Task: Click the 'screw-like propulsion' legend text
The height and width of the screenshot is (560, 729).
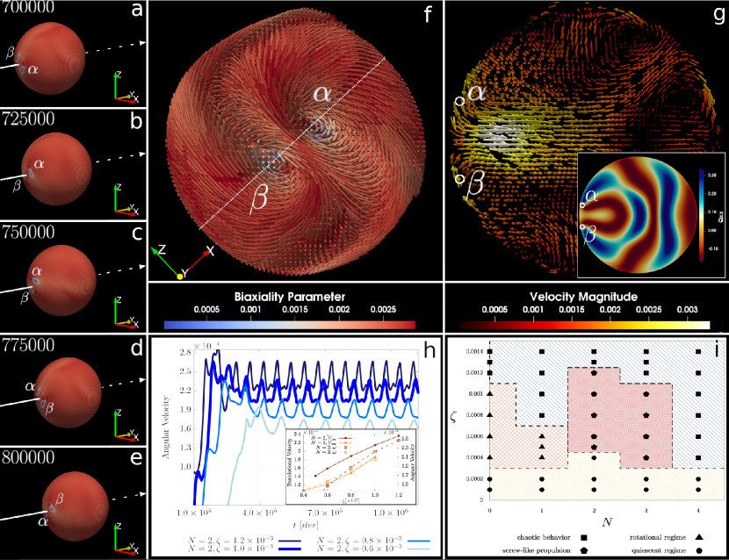Action: click(x=536, y=550)
